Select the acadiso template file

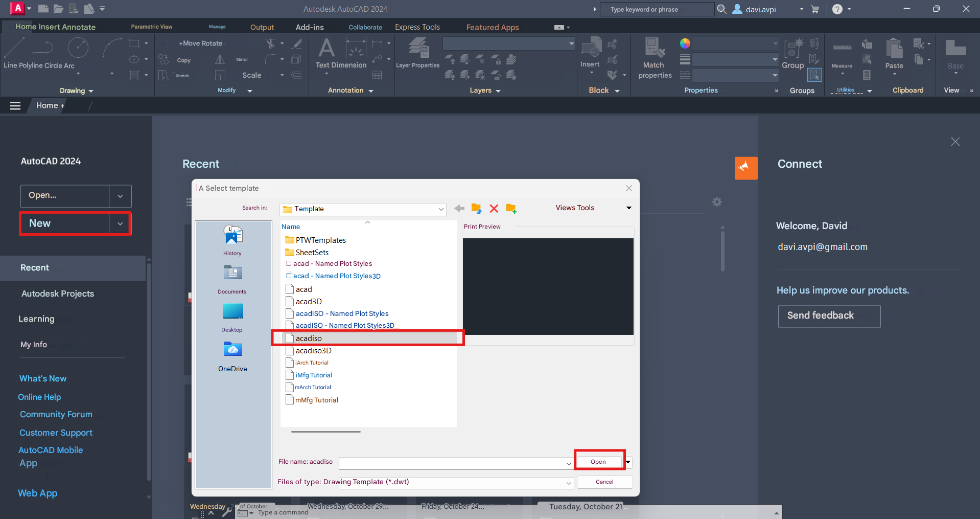pyautogui.click(x=367, y=338)
